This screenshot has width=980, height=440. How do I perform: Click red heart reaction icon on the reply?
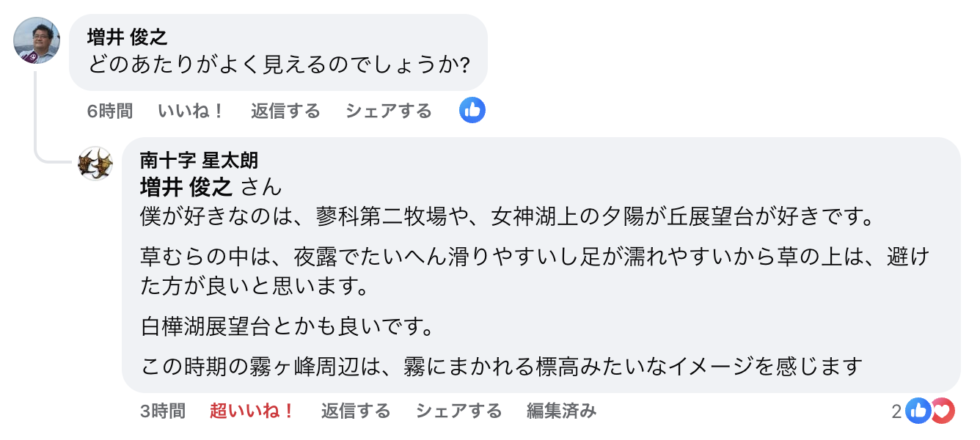point(943,411)
